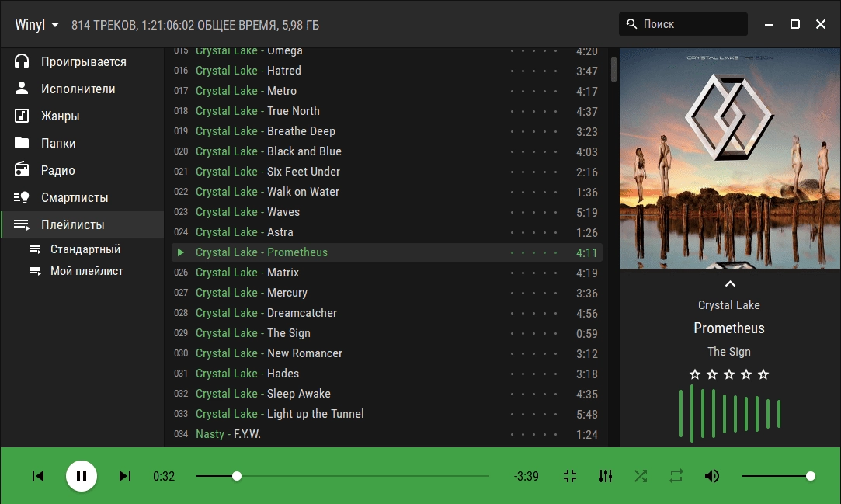This screenshot has width=841, height=504.
Task: Select the Плейлисты section
Action: (82, 224)
